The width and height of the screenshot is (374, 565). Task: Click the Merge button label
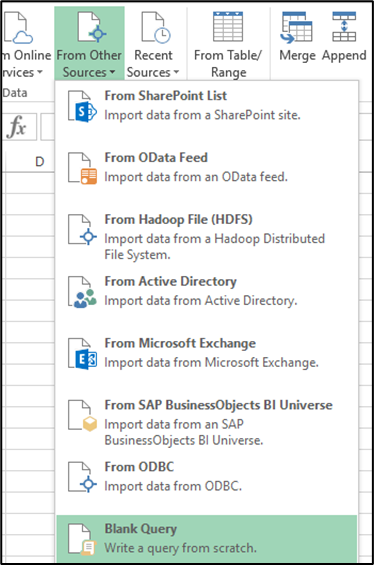pos(297,56)
